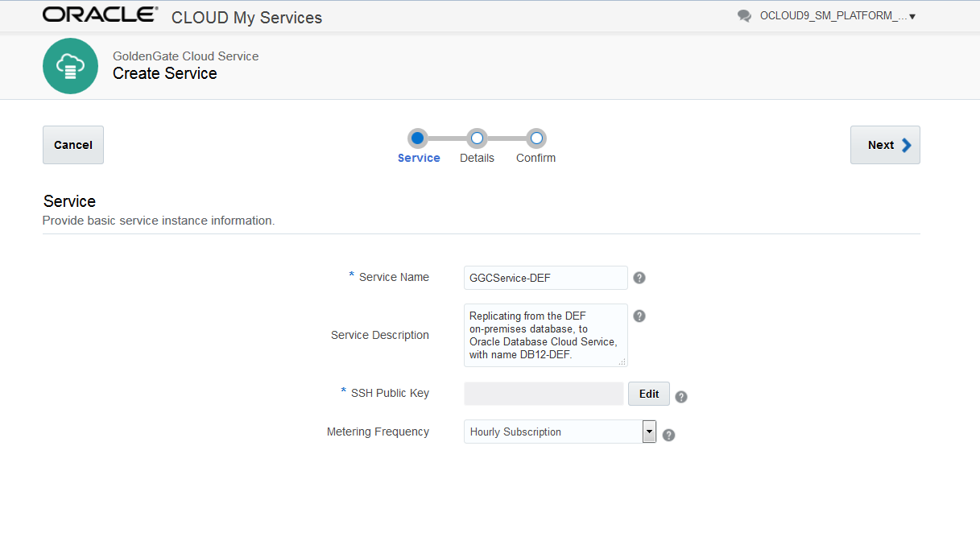Open help for Metering Frequency field
This screenshot has width=980, height=537.
[x=668, y=434]
